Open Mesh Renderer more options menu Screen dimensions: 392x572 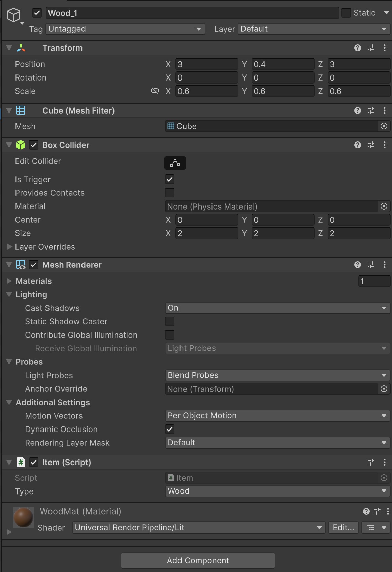(x=384, y=265)
